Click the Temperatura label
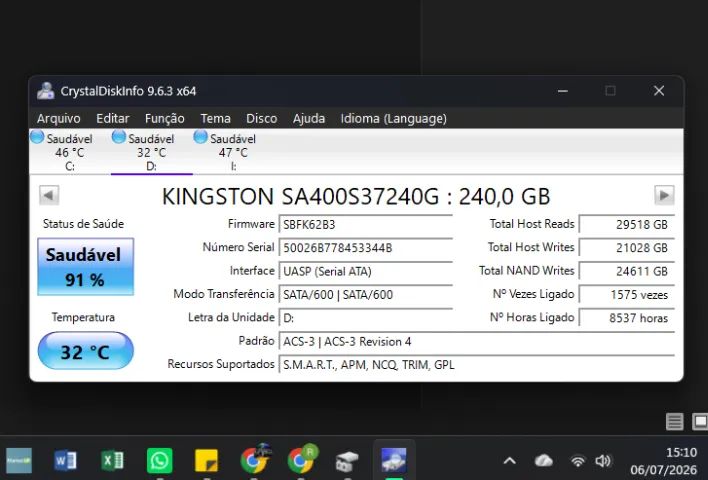 pos(83,317)
